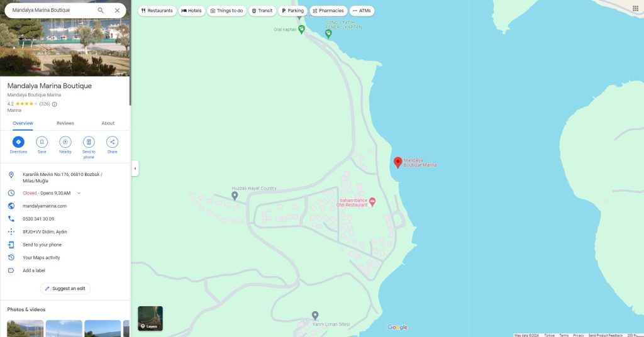Click the clock icon beside hours
This screenshot has height=337, width=644.
point(11,193)
